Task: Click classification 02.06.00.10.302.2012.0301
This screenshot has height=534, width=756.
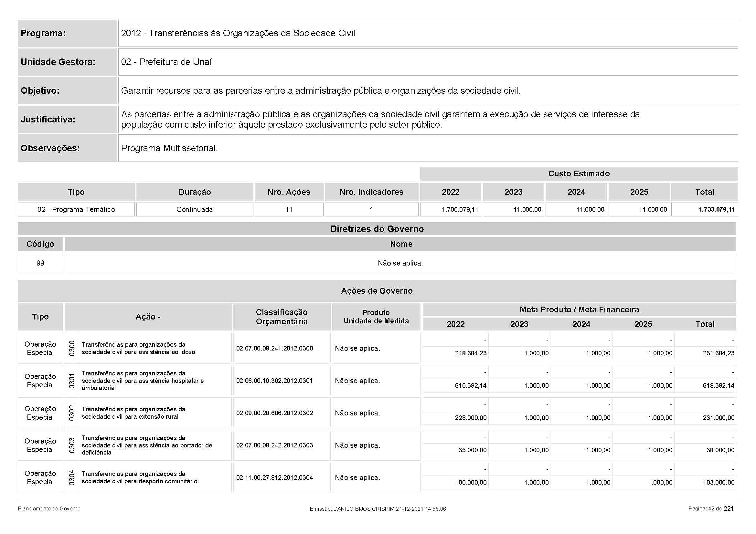Action: click(x=274, y=381)
